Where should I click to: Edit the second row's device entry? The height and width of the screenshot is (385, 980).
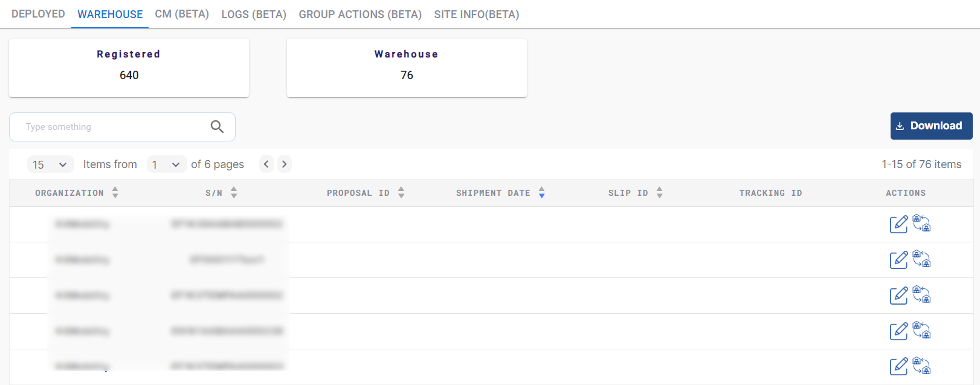point(898,260)
